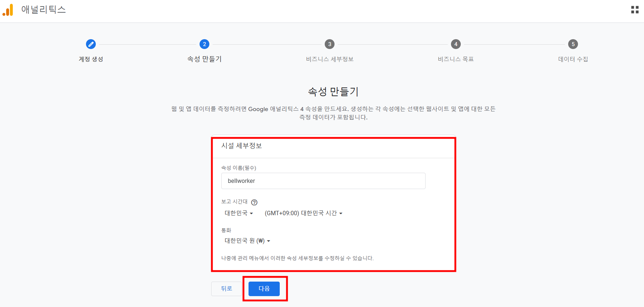Viewport: 644px width, 307px height.
Task: Click the pencil icon for 계정 생성 step
Action: (x=91, y=44)
